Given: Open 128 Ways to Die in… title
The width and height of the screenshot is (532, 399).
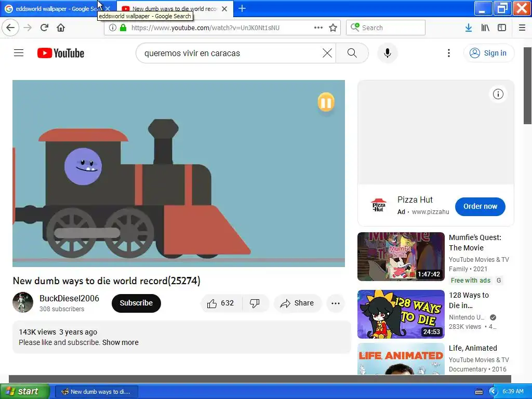Looking at the screenshot, I should 469,300.
